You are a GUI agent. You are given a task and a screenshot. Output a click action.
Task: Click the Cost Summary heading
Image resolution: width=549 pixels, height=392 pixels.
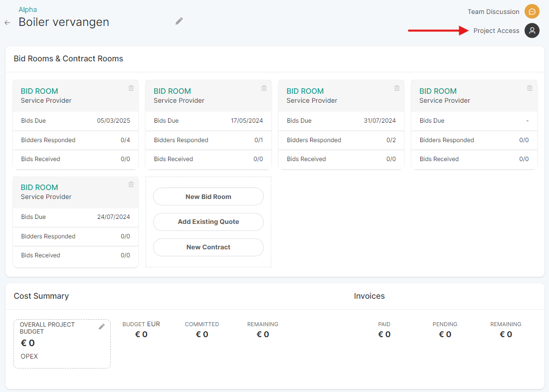coord(41,296)
